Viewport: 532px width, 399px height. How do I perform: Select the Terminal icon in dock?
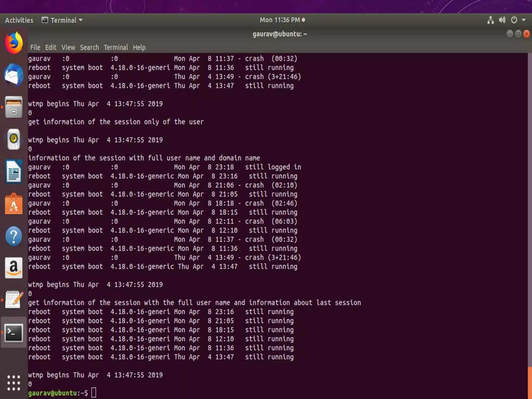14,332
